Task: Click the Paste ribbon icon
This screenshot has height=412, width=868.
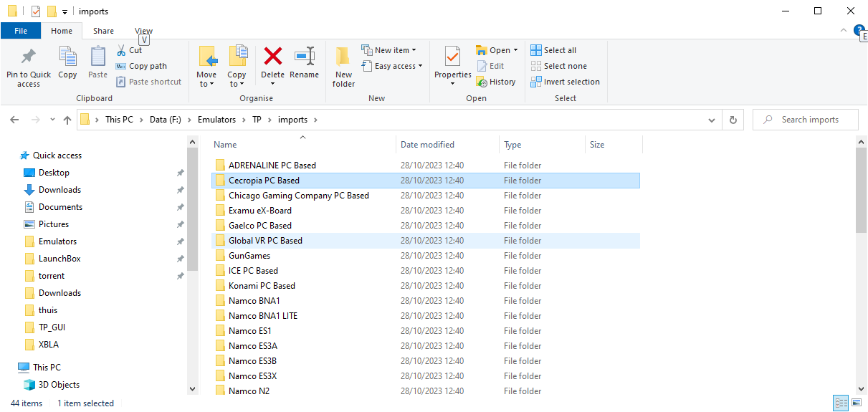Action: [97, 57]
